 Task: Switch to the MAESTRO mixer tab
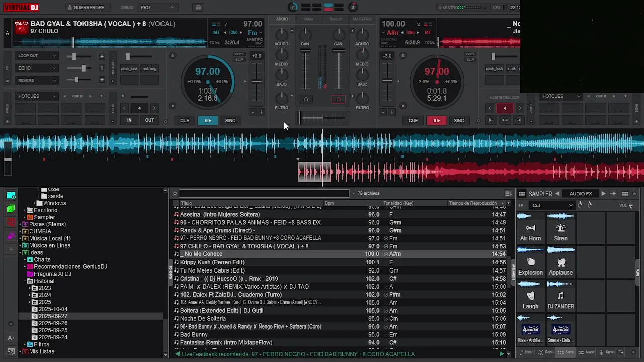[362, 19]
